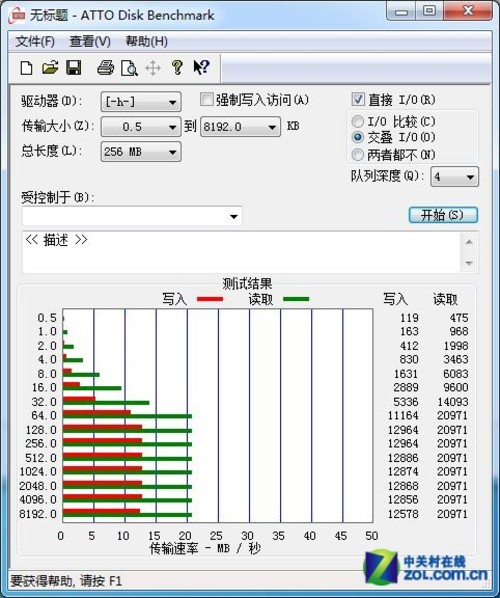Select the 交叠 I/O(O) radio button
Screen dimensions: 500x598
[x=357, y=137]
